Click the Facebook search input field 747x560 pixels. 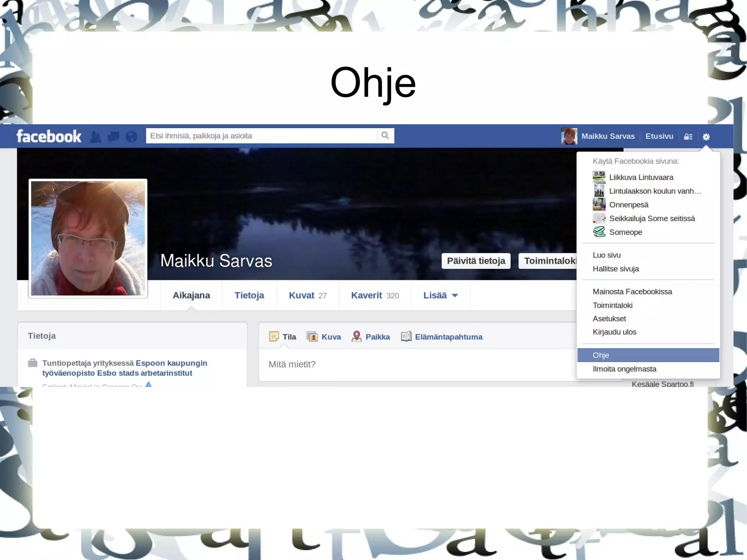(262, 136)
